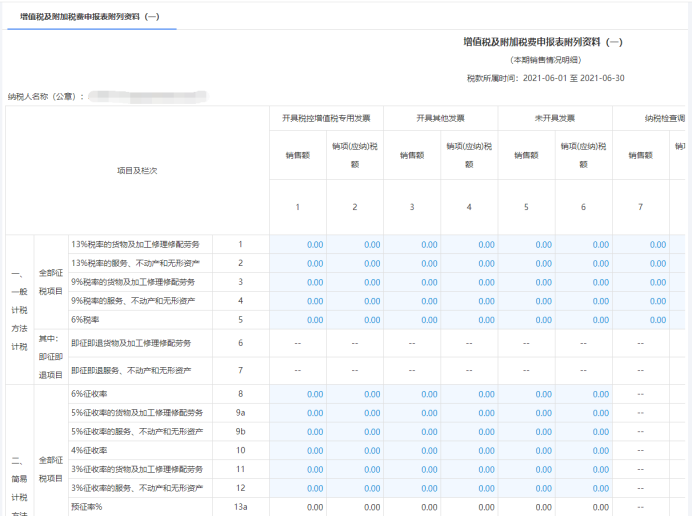This screenshot has height=517, width=692.
Task: Click the 未开具发票 column header
Action: 555,118
